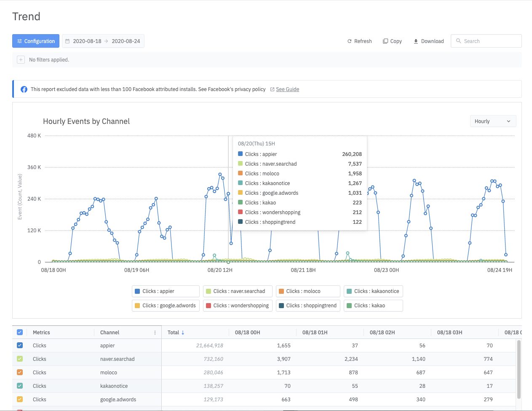This screenshot has height=411, width=532.
Task: Click the Facebook icon in the notice banner
Action: pos(24,89)
